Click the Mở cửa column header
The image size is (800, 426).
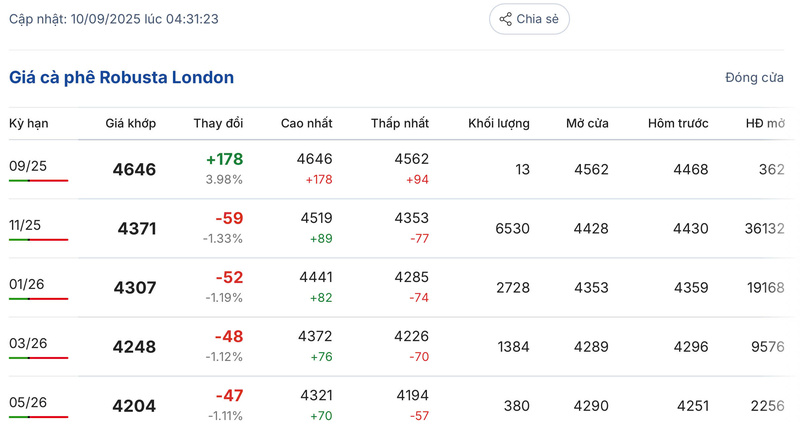pyautogui.click(x=587, y=123)
